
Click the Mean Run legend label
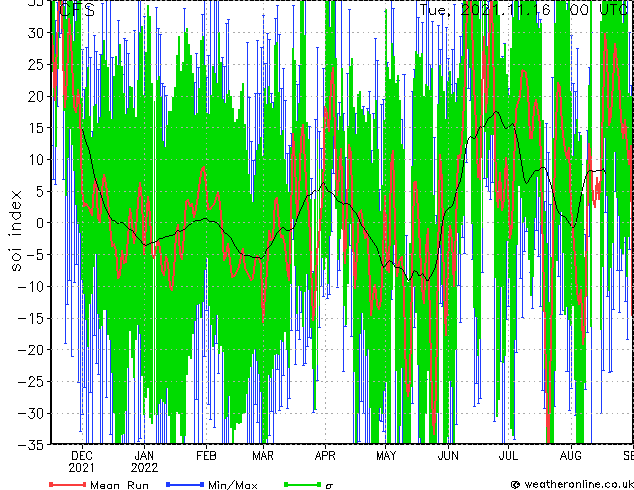[120, 485]
